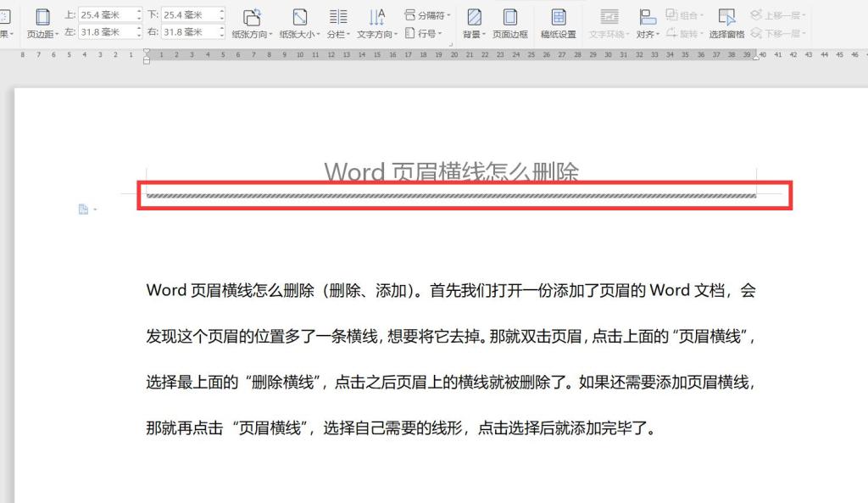Open the page settings icon dropdown in left margin
This screenshot has width=868, height=503.
pyautogui.click(x=87, y=210)
